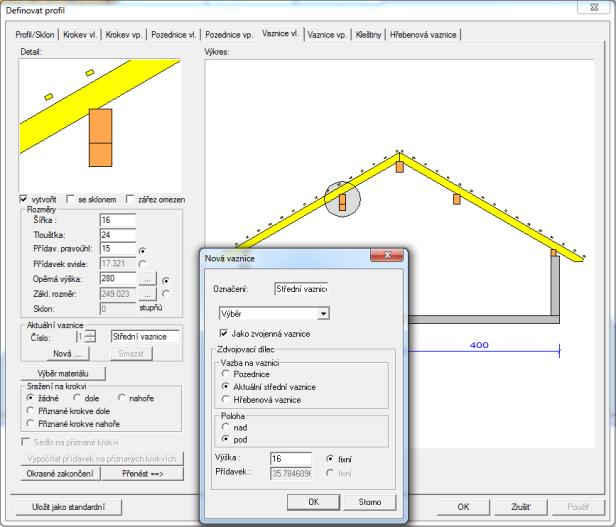
Task: Select Pozednice in Vazba na vaznici
Action: click(x=226, y=374)
